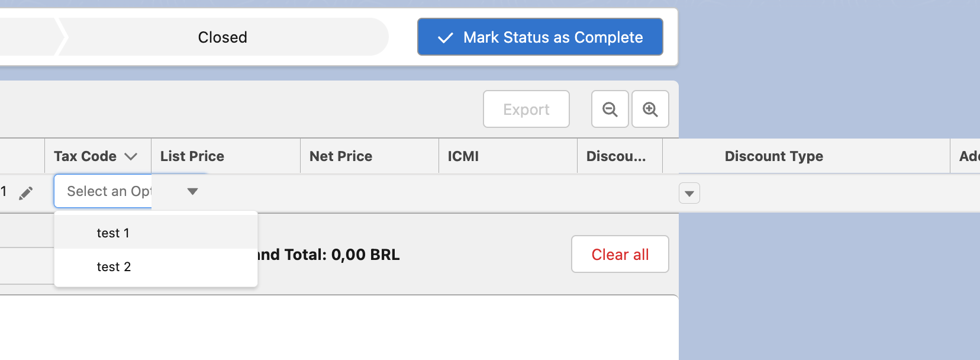Click the ICMI column header
Viewport: 980px width, 360px height.
(463, 156)
